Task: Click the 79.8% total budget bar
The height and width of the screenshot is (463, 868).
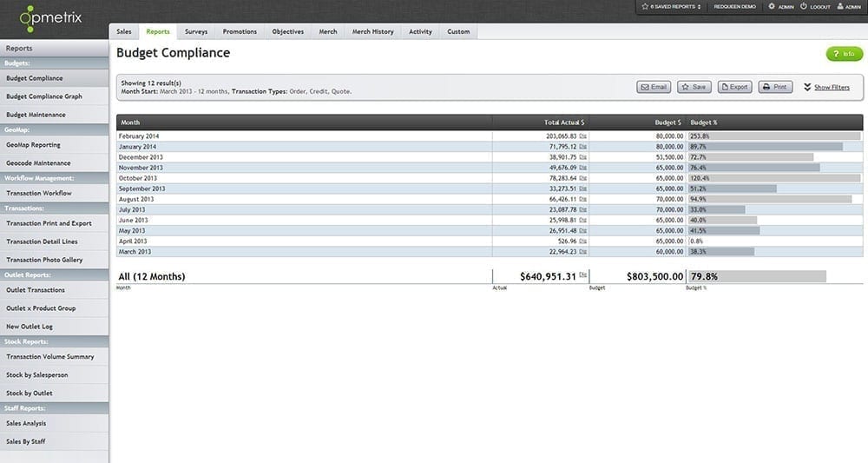Action: tap(757, 276)
